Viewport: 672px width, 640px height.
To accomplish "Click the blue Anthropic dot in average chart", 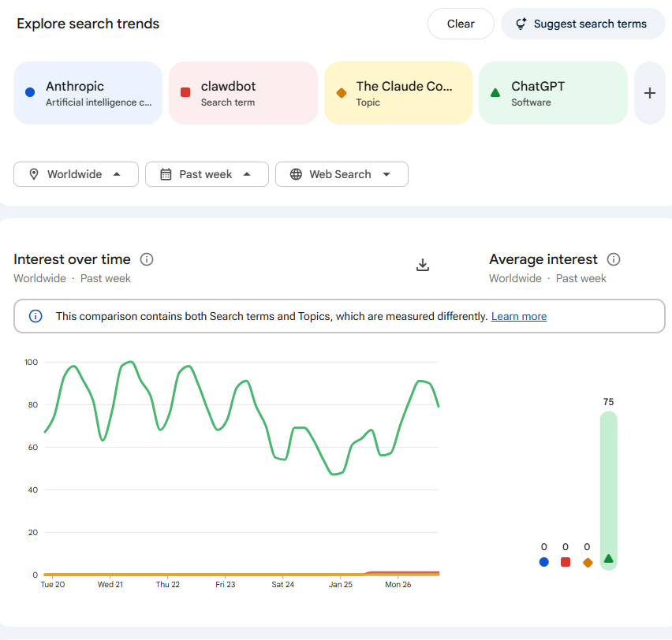I will (544, 562).
